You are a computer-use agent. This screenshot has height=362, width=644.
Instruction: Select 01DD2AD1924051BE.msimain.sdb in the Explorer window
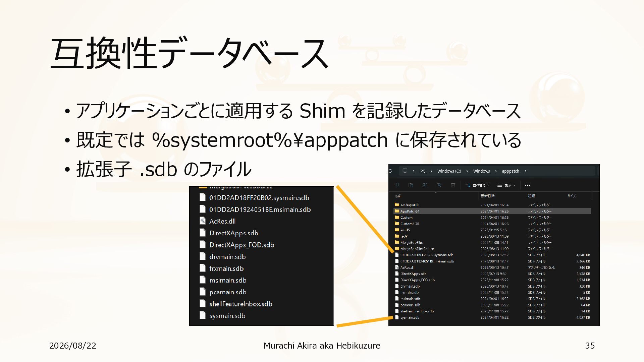pyautogui.click(x=427, y=261)
